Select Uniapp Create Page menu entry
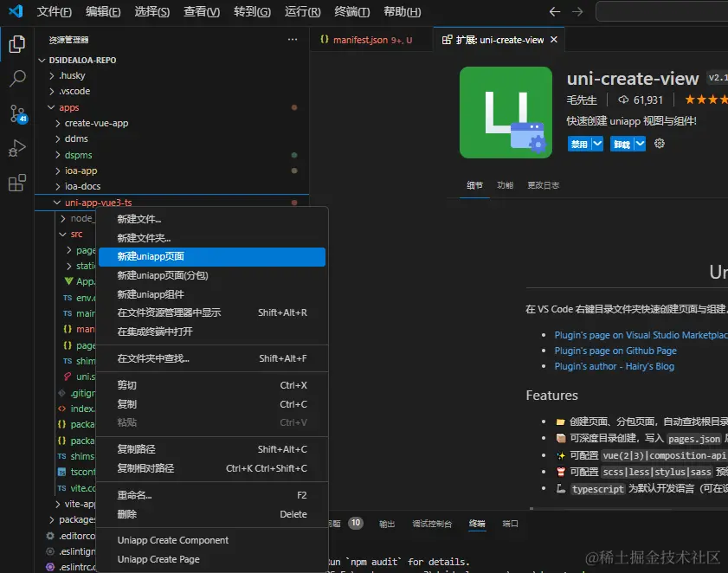728x573 pixels. [212, 559]
